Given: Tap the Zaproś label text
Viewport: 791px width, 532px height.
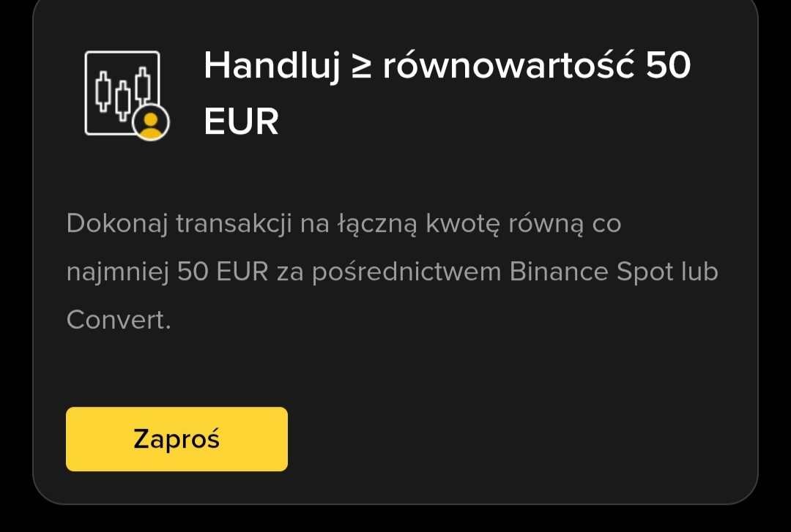Looking at the screenshot, I should [177, 439].
